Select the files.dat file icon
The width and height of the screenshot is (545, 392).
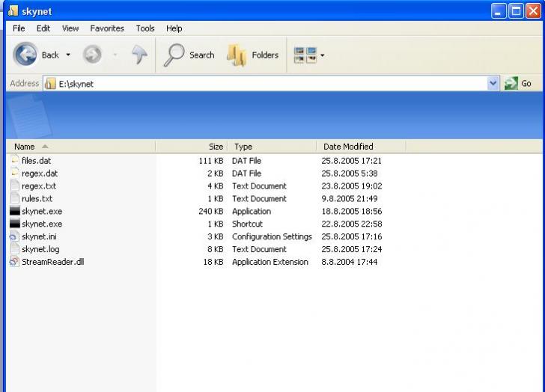[x=15, y=160]
